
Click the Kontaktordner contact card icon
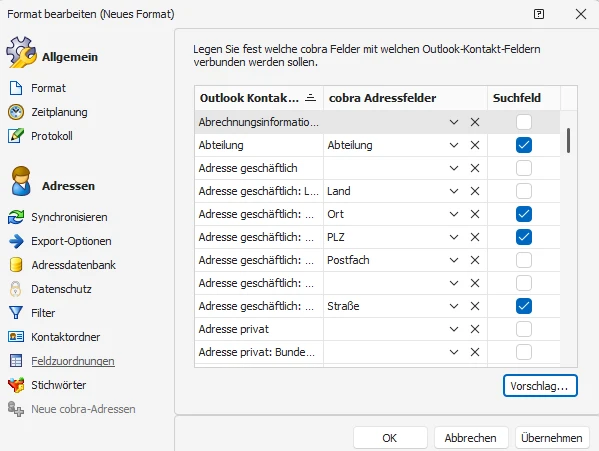[16, 336]
